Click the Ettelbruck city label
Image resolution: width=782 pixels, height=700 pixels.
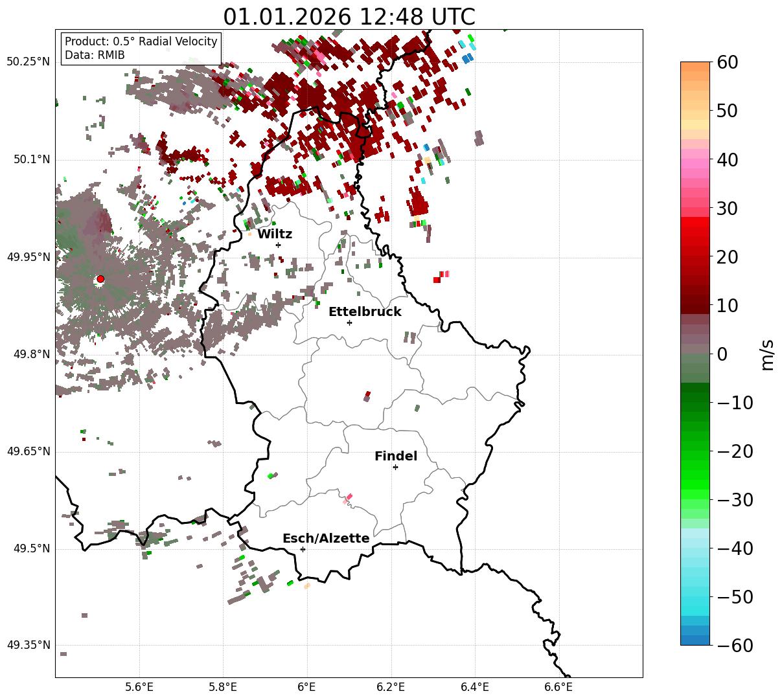365,312
